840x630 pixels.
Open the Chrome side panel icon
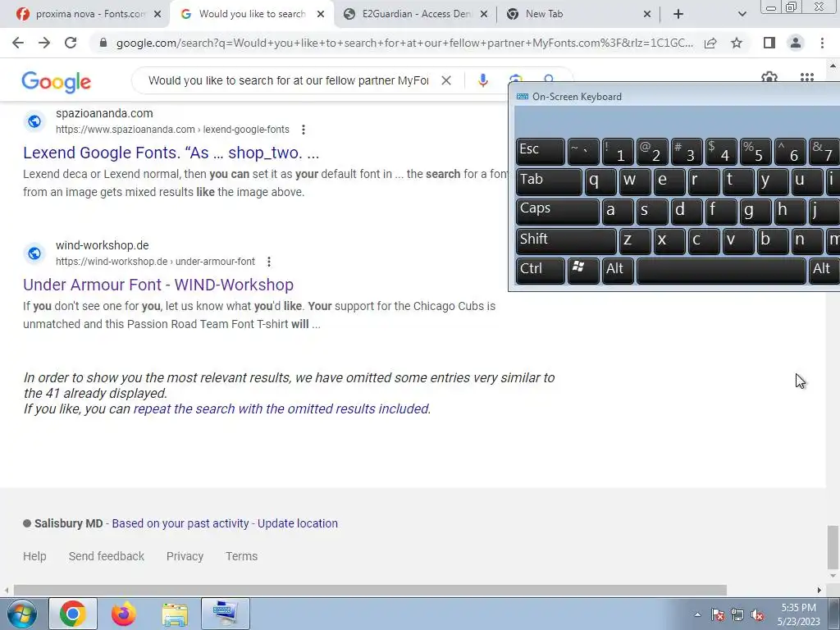point(769,43)
